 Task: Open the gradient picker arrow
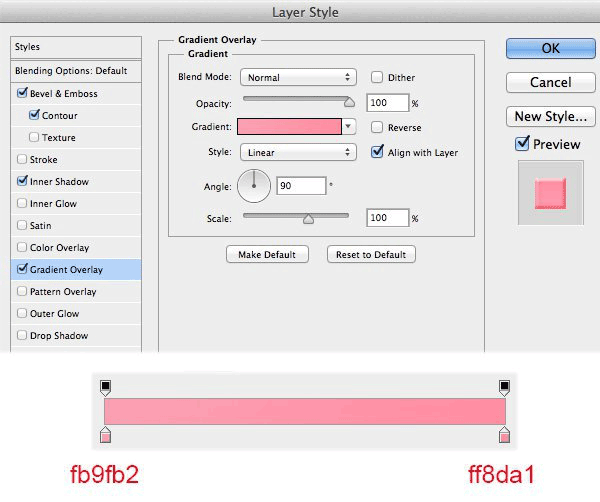click(348, 126)
